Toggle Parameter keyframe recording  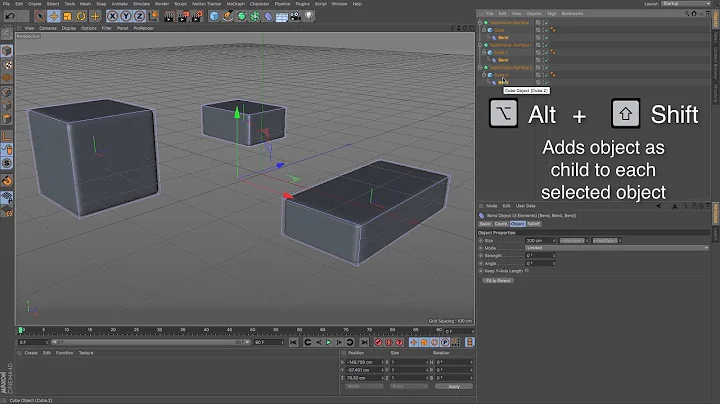[445, 342]
